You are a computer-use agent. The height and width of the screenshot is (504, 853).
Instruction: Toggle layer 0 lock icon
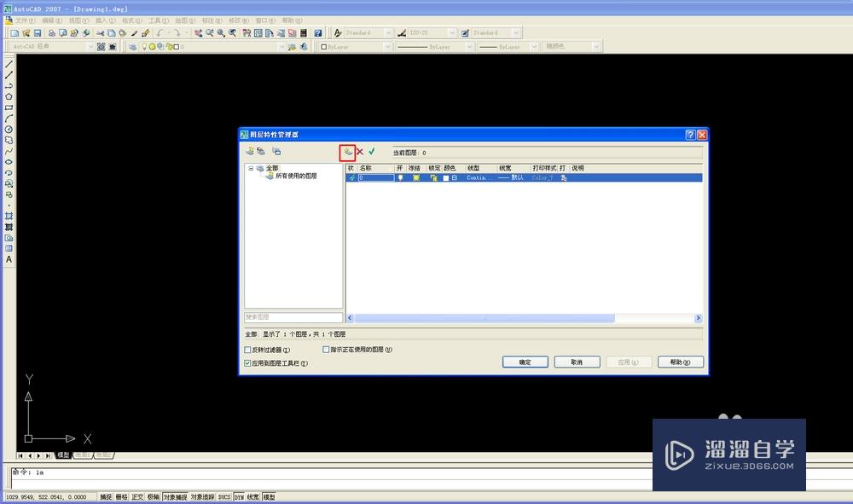(x=433, y=177)
